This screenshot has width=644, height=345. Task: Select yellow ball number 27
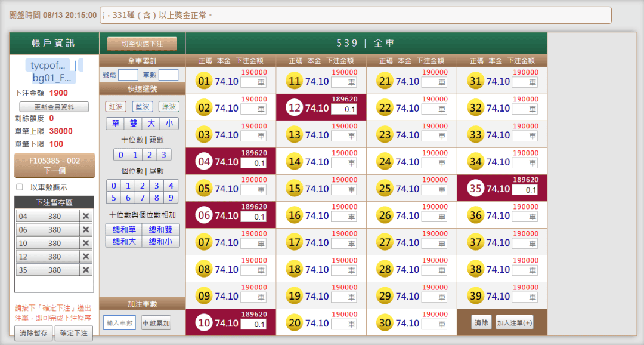pos(385,242)
